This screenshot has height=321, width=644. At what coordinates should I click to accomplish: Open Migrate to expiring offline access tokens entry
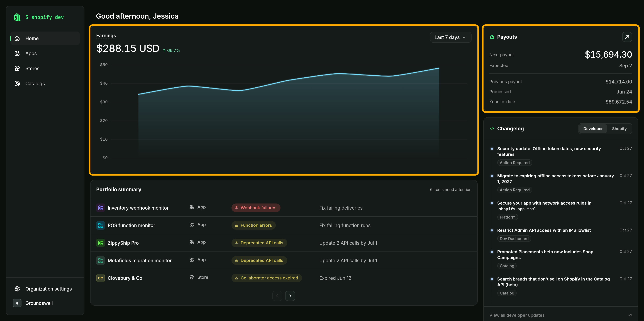[555, 179]
